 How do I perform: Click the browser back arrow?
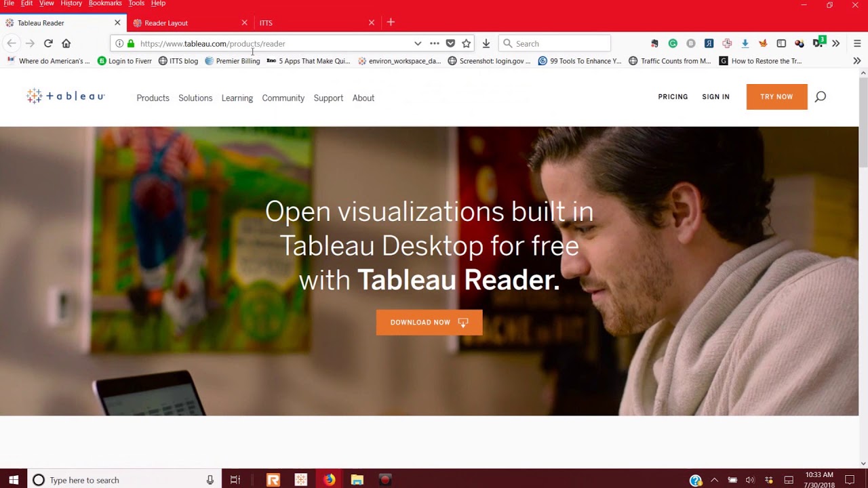pos(12,43)
